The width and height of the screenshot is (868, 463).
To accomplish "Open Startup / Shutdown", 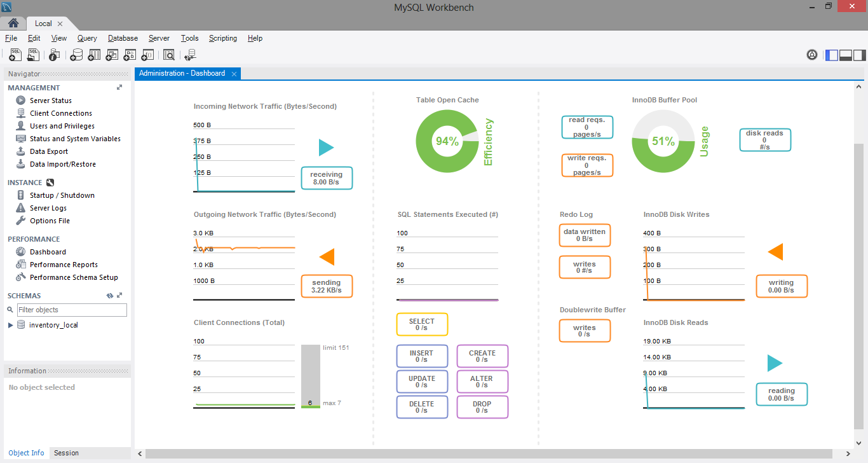I will click(x=62, y=195).
